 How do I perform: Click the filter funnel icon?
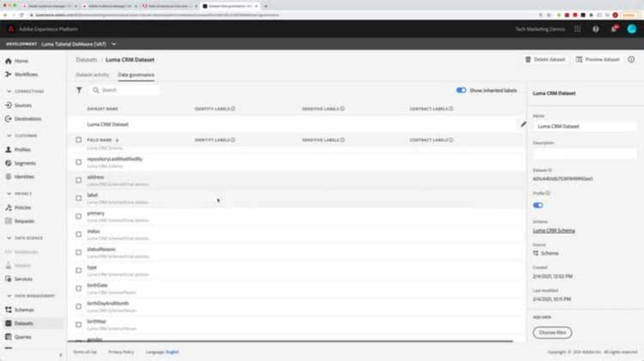click(79, 90)
